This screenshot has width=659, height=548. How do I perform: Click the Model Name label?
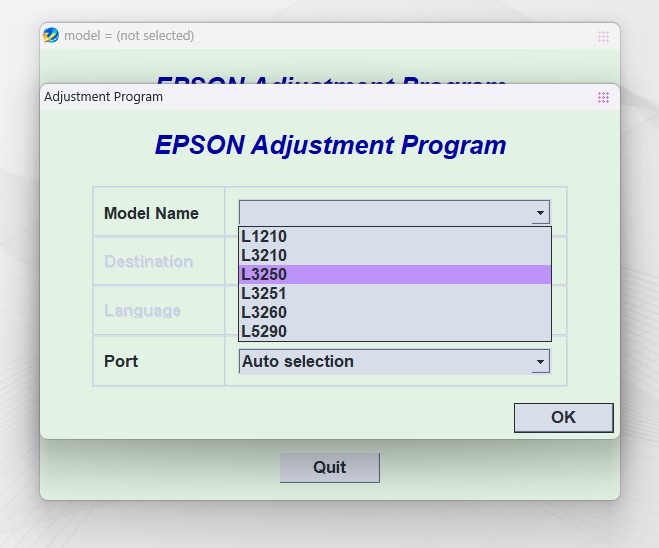coord(151,213)
